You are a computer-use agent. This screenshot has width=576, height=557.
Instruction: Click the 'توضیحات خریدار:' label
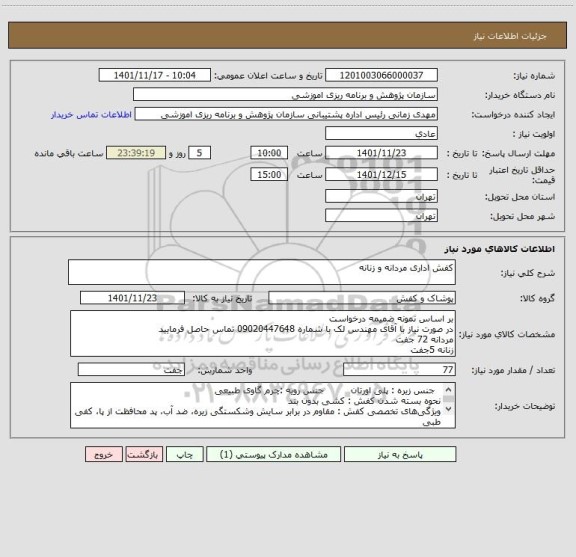[525, 406]
